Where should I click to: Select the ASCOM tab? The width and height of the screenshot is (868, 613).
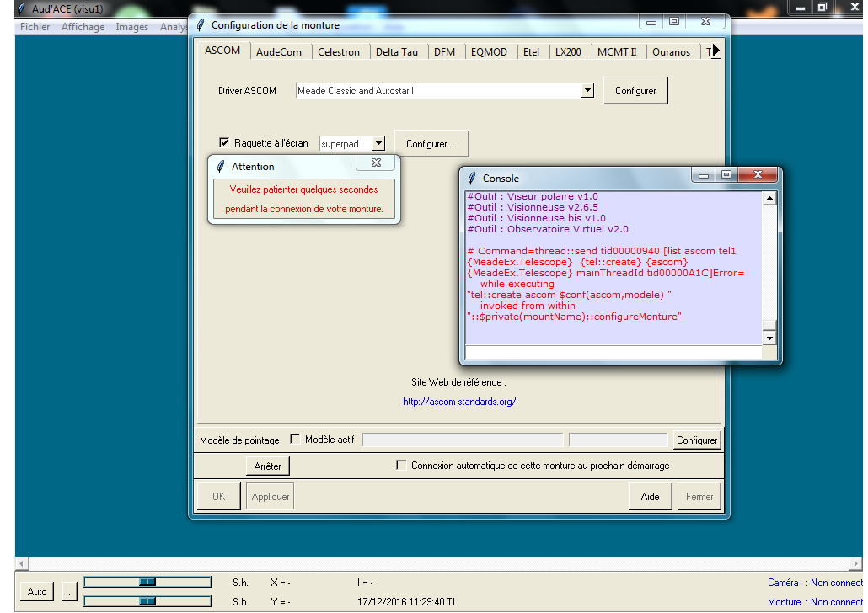(x=222, y=51)
